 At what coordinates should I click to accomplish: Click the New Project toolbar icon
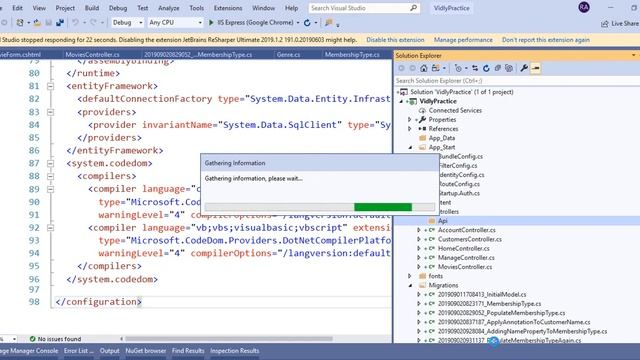click(x=20, y=22)
